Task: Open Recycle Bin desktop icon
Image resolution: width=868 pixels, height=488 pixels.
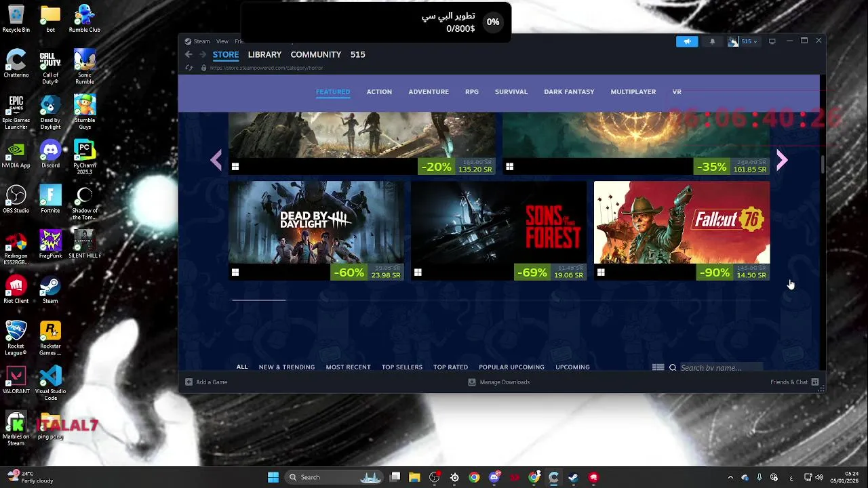Action: coord(16,19)
